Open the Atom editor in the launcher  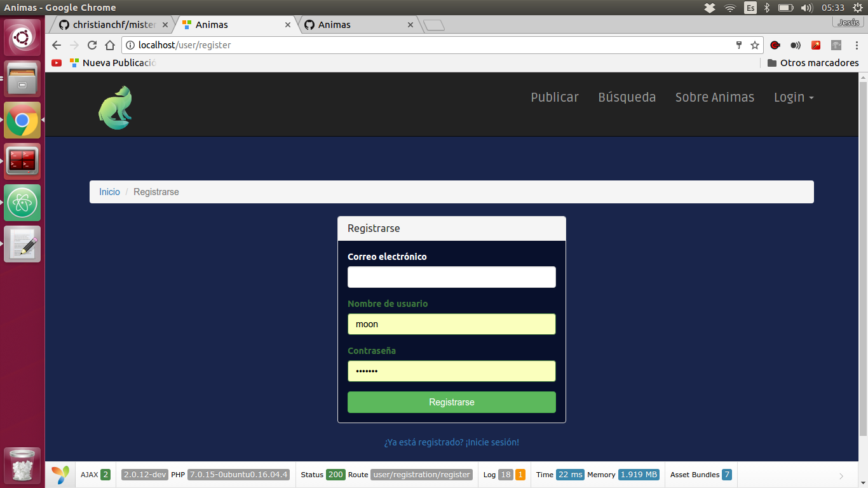click(x=22, y=203)
